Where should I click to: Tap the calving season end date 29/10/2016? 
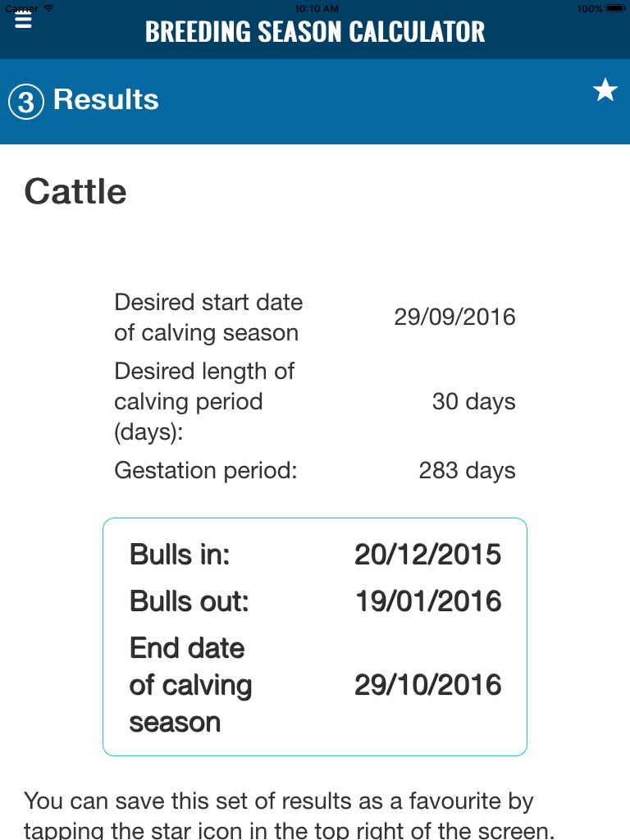click(427, 685)
